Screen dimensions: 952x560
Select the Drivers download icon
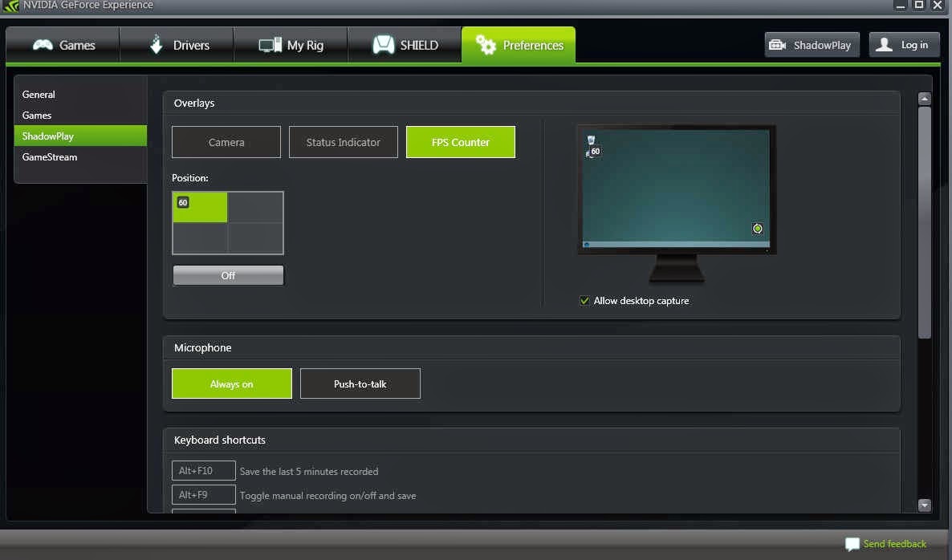pos(157,44)
